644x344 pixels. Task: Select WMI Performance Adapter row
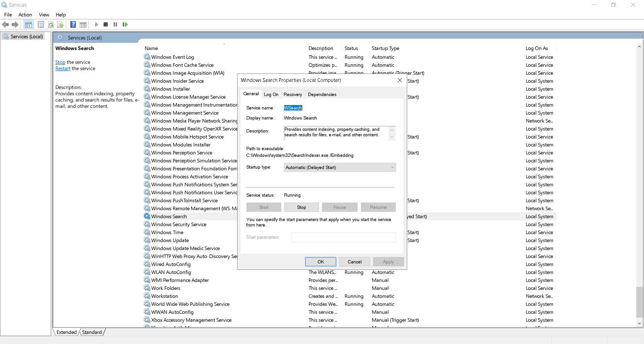coord(350,280)
